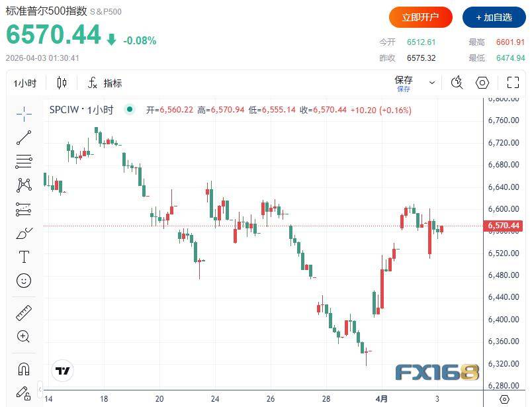
Task: Select the crosshair cursor tool
Action: point(24,114)
